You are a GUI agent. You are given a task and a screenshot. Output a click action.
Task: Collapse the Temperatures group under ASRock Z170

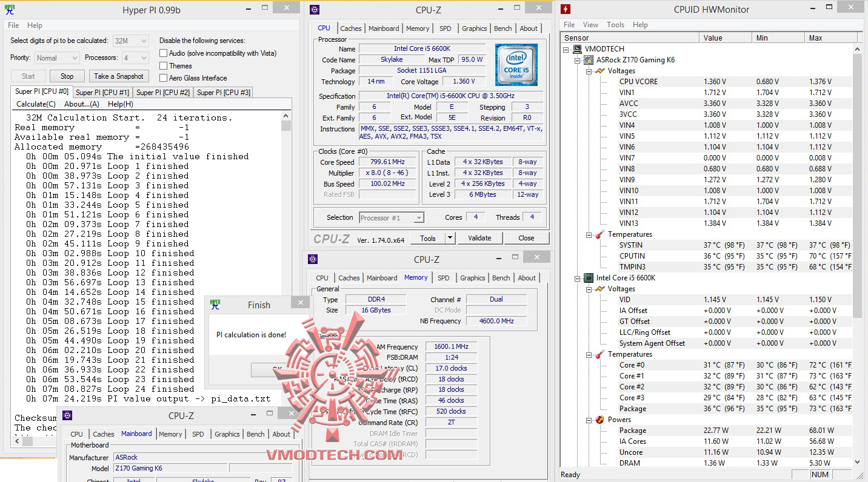589,234
